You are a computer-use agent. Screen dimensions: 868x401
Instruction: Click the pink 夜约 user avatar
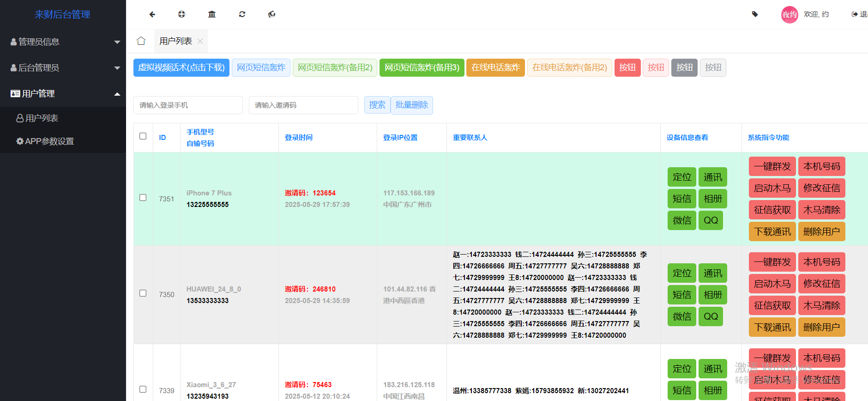point(790,15)
